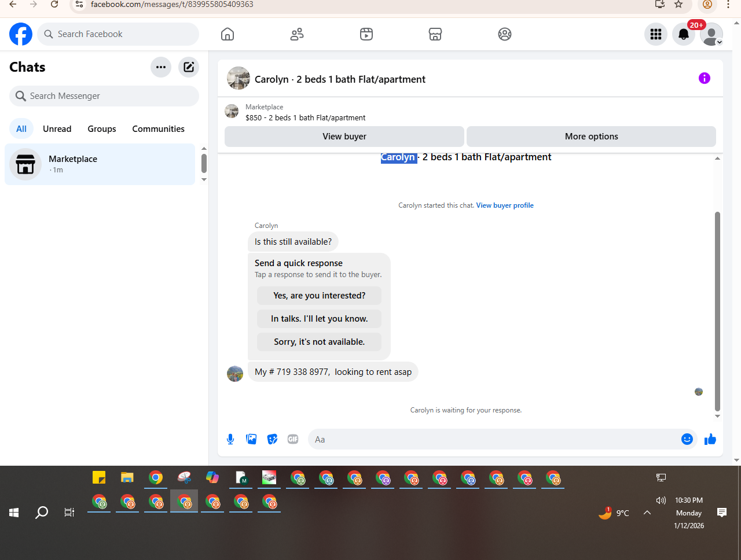
Task: Choose a sticker icon in the composer
Action: 272,439
